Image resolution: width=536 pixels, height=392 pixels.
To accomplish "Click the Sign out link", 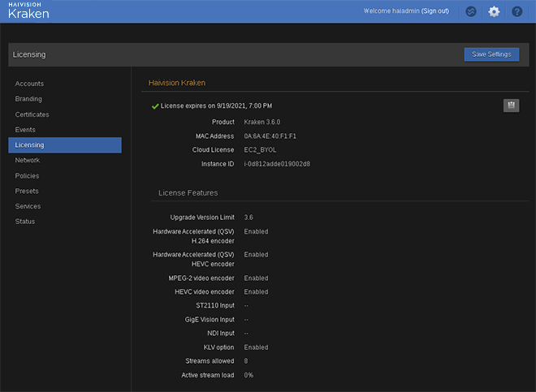I will pyautogui.click(x=435, y=11).
